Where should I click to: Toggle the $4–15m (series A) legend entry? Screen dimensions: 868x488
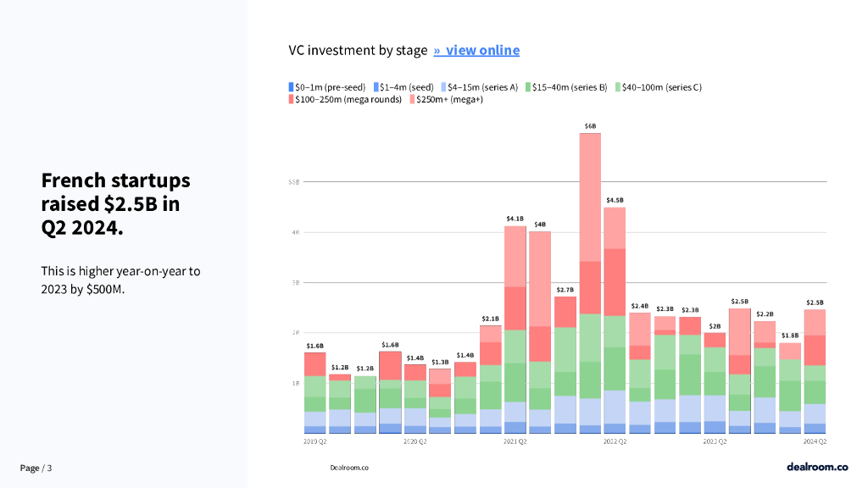[481, 87]
